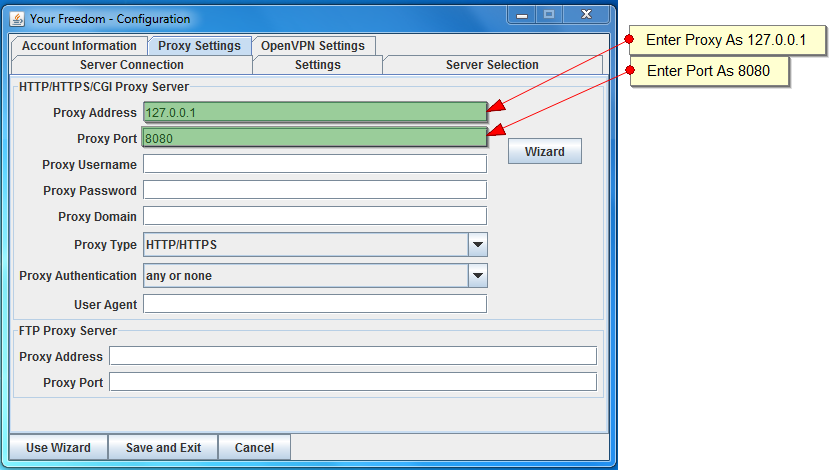
Task: Close the Your Freedom Configuration window
Action: (x=586, y=15)
